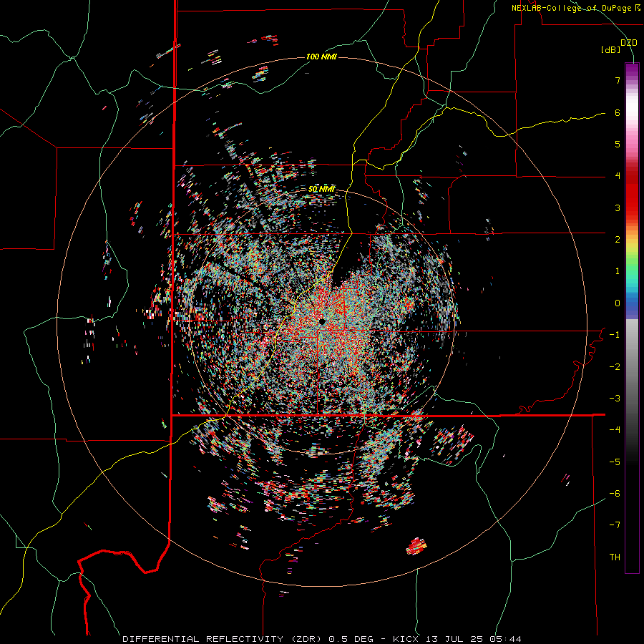Click the [dB] units label
The image size is (644, 644).
click(611, 50)
